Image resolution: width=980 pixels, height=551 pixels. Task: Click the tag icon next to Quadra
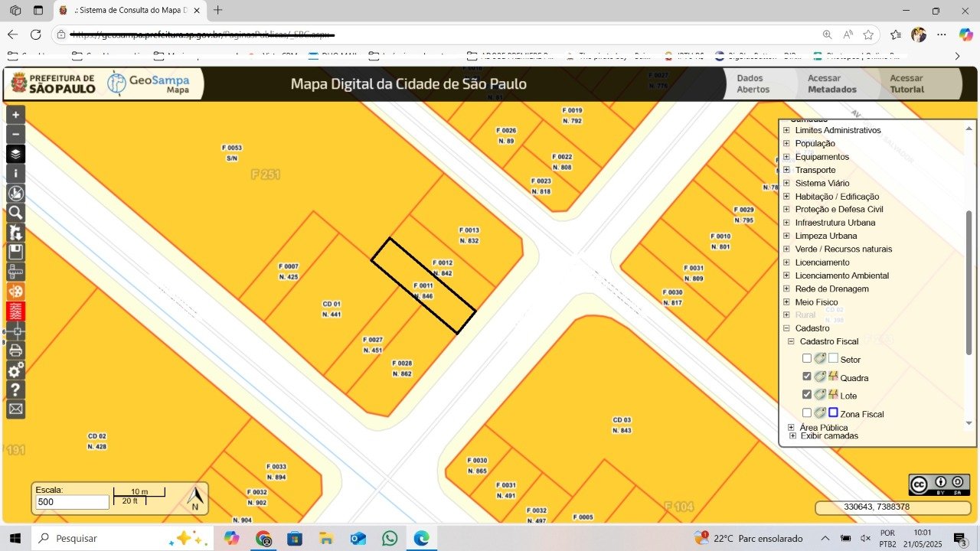[819, 377]
